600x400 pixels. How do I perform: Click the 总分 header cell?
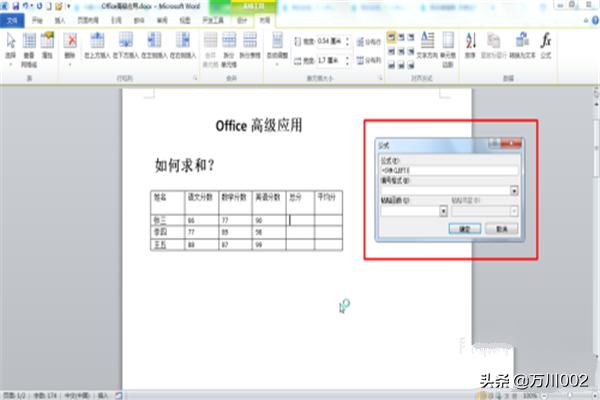pos(300,202)
